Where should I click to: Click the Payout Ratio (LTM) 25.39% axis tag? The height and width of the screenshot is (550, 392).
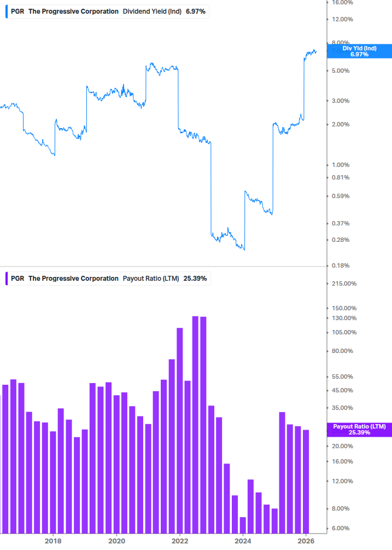pyautogui.click(x=359, y=430)
